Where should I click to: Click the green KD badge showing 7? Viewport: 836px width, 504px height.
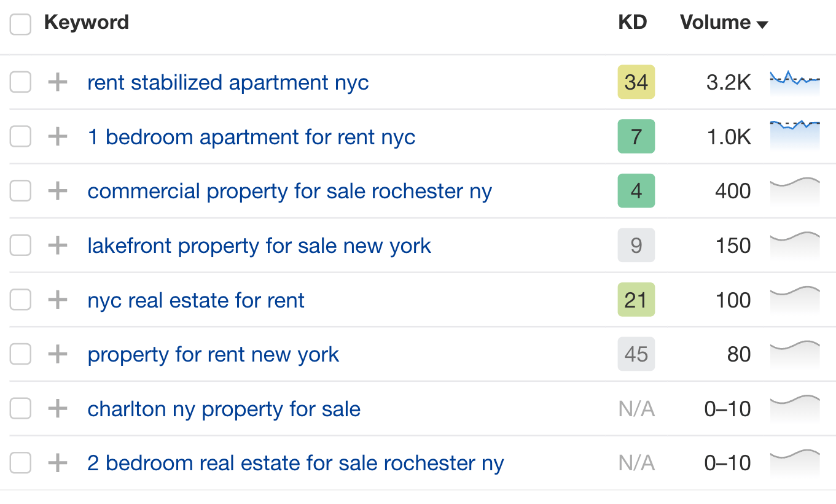pyautogui.click(x=636, y=136)
